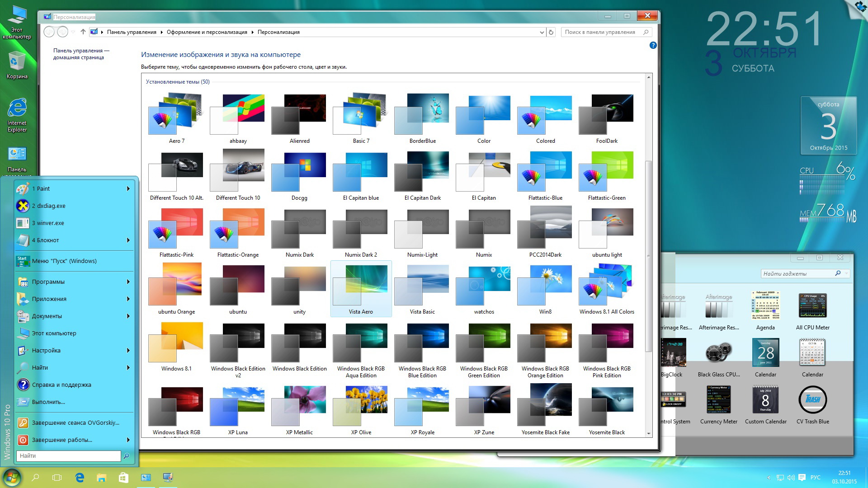The height and width of the screenshot is (488, 868).
Task: Open Task View on taskbar
Action: tap(57, 477)
